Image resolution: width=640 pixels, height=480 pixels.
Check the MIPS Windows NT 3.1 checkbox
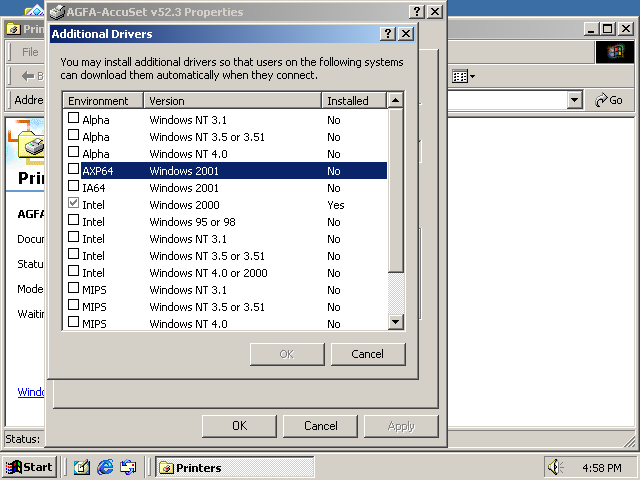[x=73, y=288]
